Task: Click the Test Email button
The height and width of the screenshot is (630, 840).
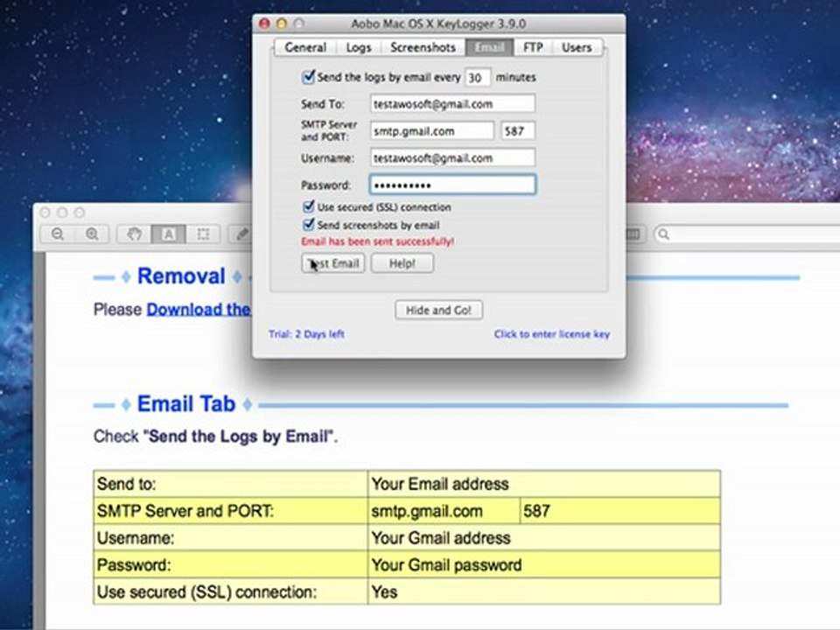Action: pos(332,263)
